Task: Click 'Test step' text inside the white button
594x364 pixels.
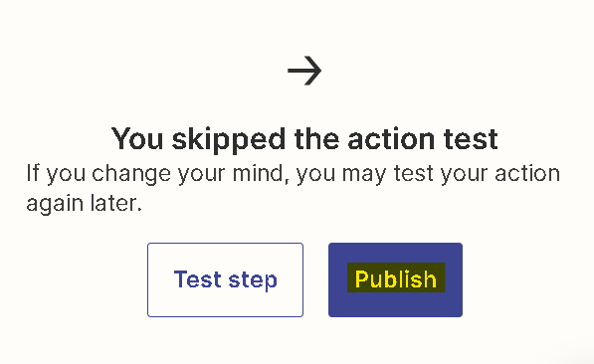Action: [226, 280]
